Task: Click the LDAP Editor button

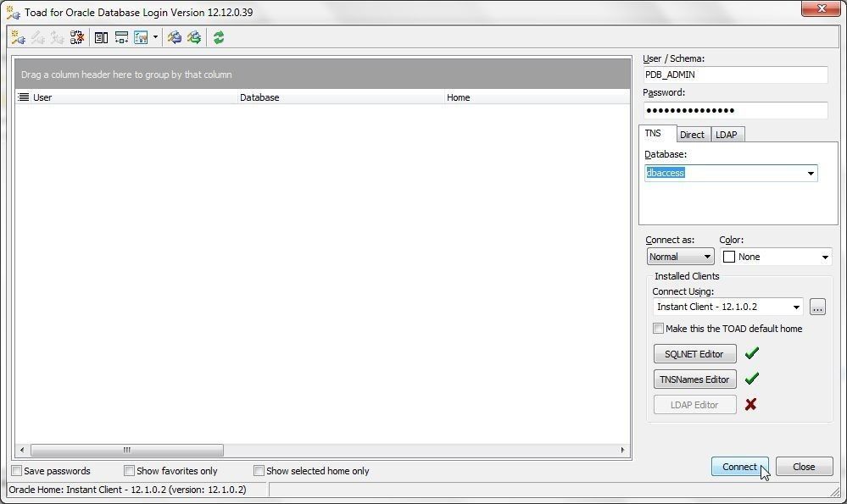Action: point(694,405)
